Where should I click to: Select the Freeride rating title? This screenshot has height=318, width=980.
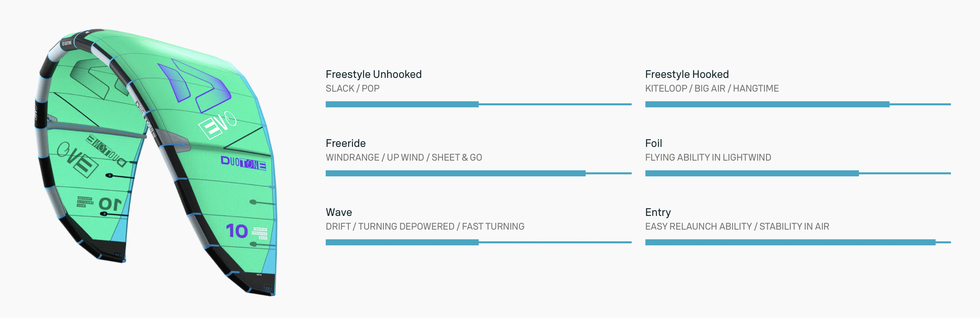346,143
